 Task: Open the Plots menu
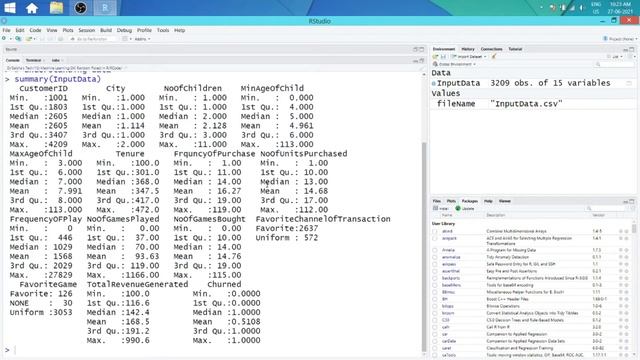(68, 30)
